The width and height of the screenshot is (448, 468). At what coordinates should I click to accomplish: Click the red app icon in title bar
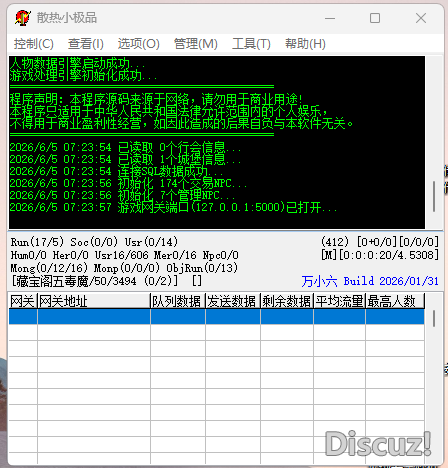pos(23,18)
